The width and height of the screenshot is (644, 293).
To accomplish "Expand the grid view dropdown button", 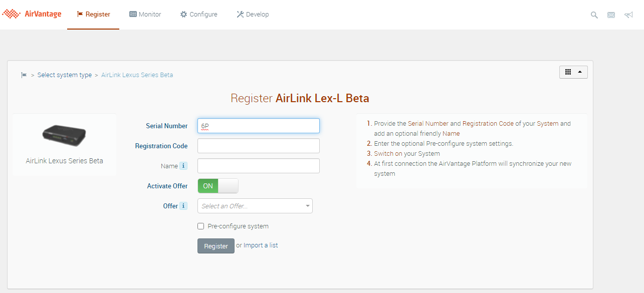I will click(573, 72).
